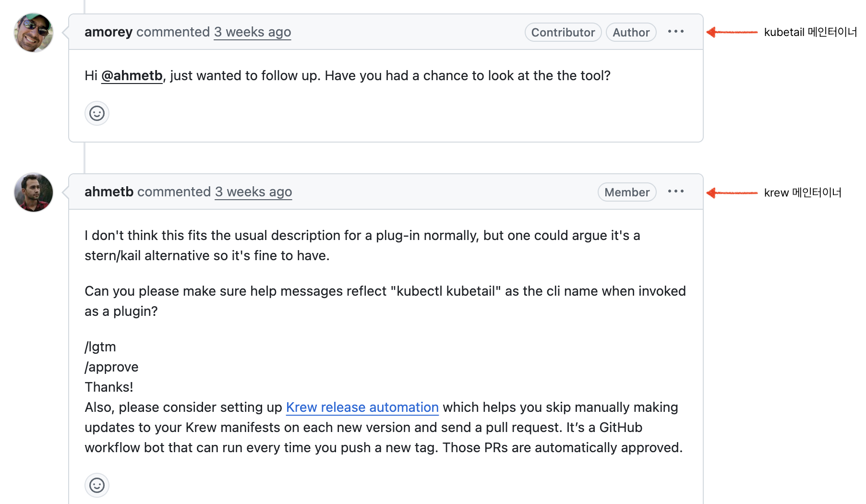Open options menu on amorey's comment

[x=675, y=32]
